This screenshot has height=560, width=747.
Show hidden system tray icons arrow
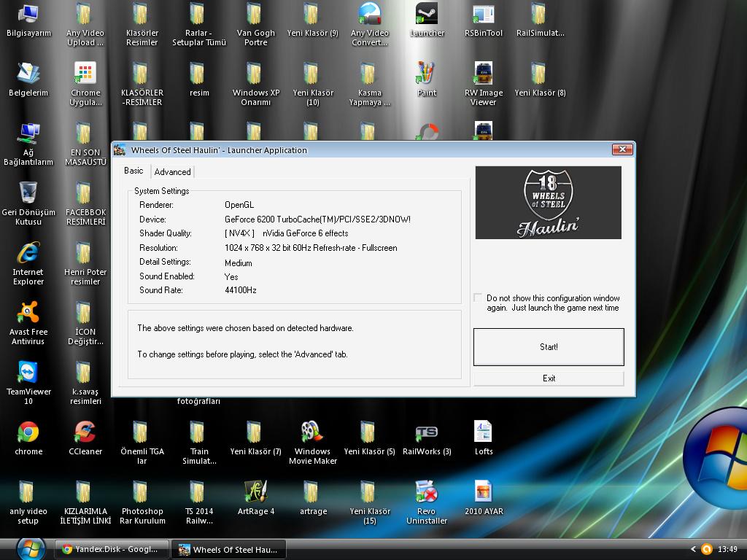tap(693, 550)
